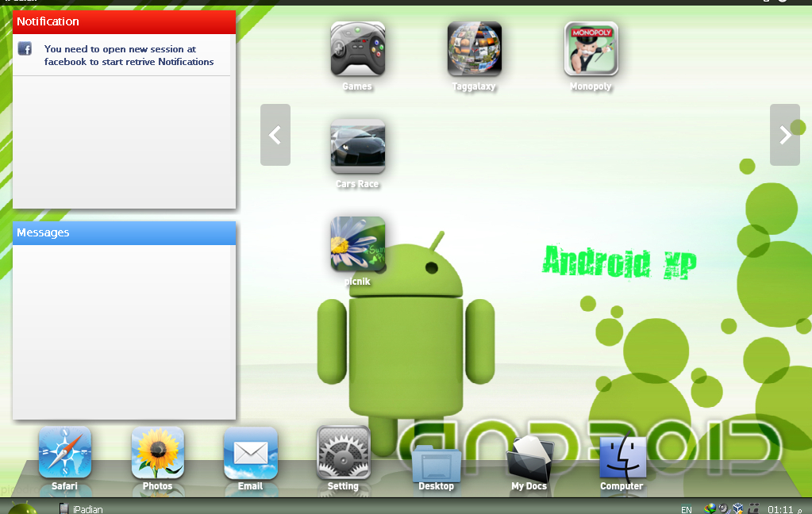Open the Setting gear icon
This screenshot has width=812, height=514.
point(344,452)
